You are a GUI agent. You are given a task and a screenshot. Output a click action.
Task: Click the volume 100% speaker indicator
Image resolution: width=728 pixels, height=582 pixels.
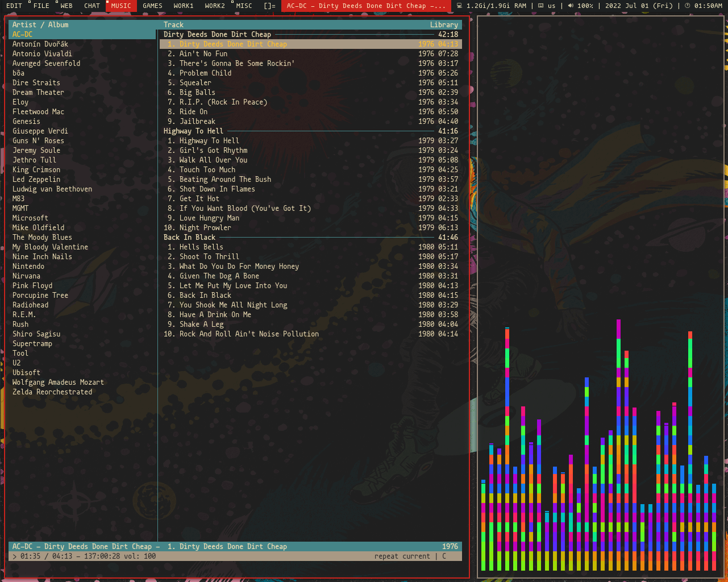point(580,6)
